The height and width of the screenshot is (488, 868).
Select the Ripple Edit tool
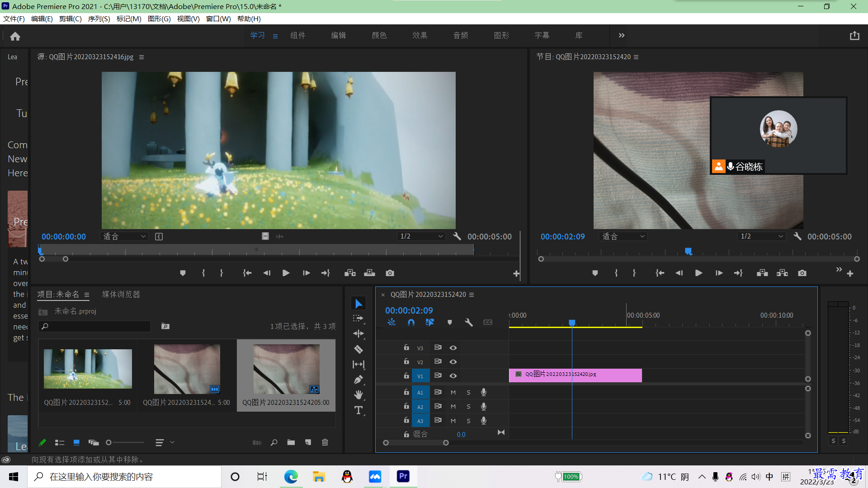(359, 334)
